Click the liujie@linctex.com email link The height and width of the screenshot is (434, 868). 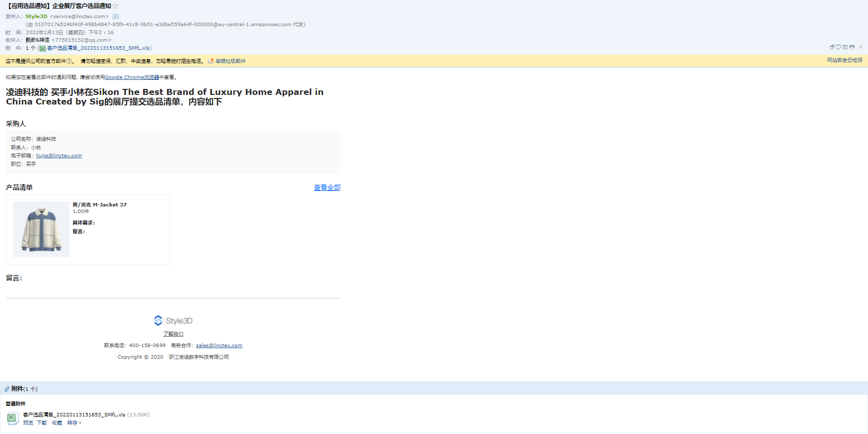click(59, 156)
